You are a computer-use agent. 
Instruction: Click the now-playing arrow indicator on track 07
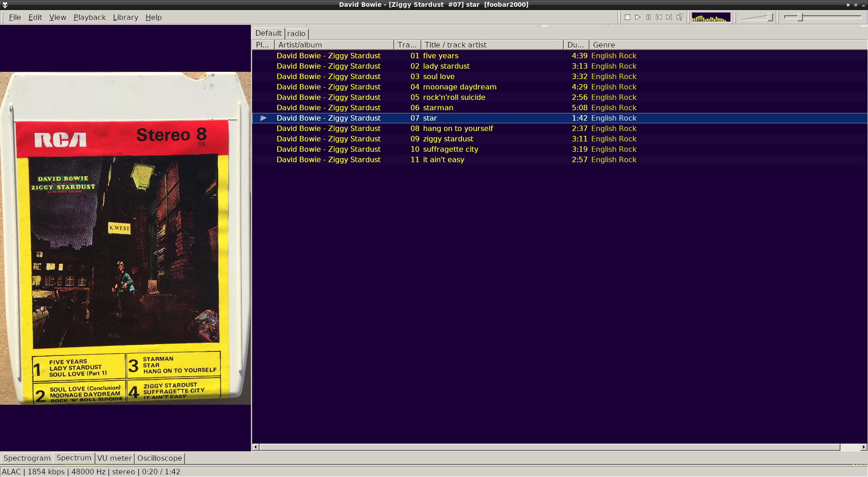[263, 118]
